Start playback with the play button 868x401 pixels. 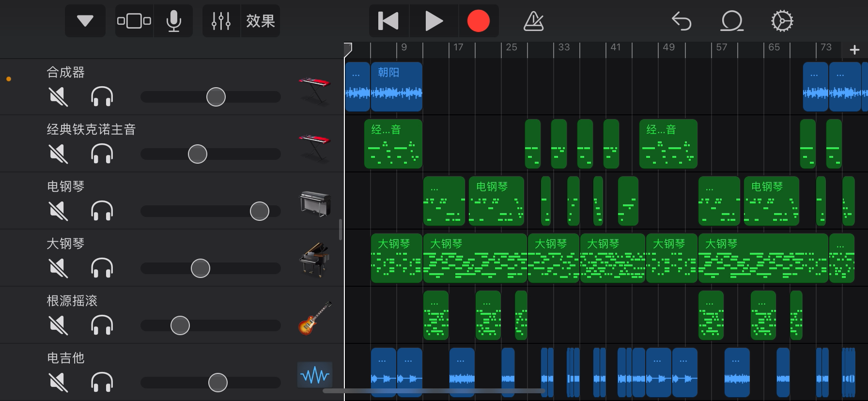(x=434, y=21)
